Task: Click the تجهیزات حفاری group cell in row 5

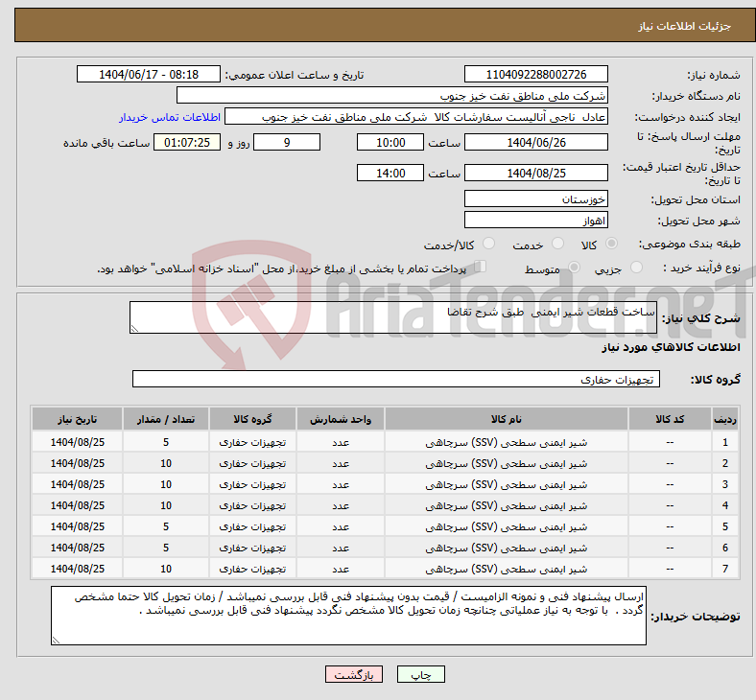Action: [252, 527]
